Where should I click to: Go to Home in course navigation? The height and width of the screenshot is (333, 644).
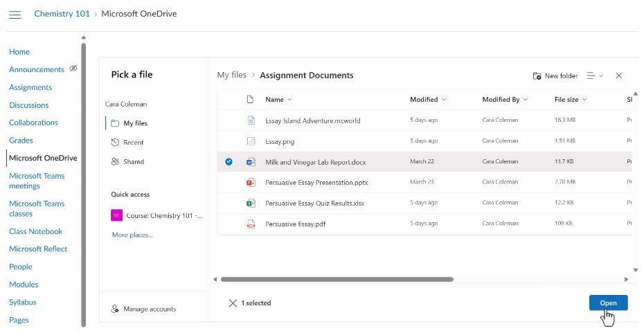coord(19,52)
